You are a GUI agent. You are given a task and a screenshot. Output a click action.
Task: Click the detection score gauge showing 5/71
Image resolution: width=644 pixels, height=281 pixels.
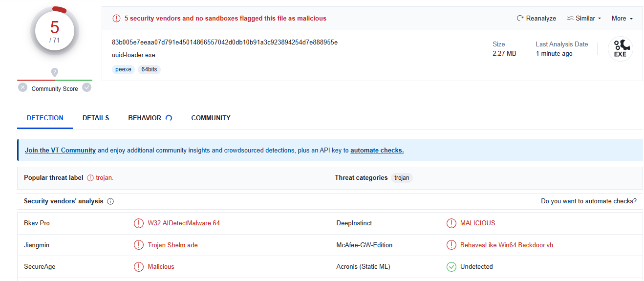pyautogui.click(x=55, y=31)
